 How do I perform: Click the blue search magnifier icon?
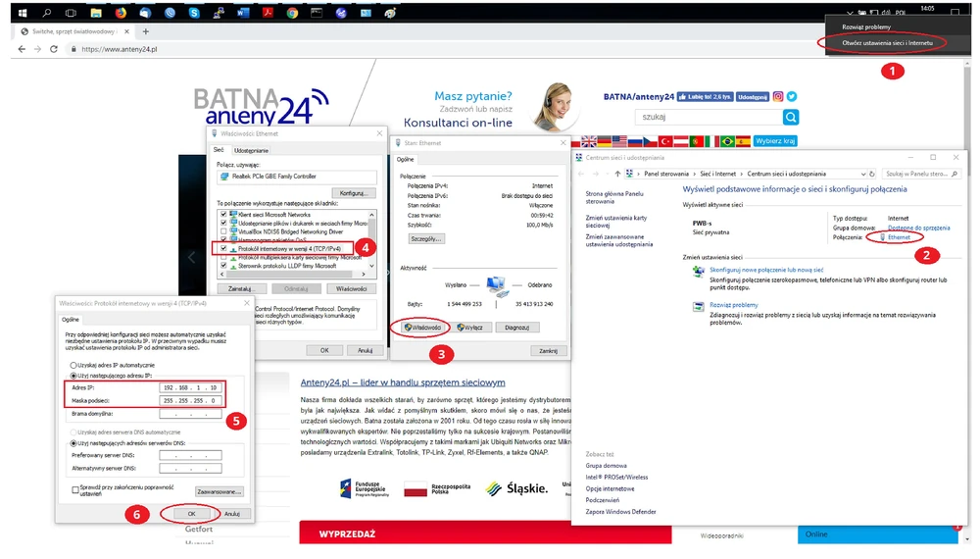(790, 117)
